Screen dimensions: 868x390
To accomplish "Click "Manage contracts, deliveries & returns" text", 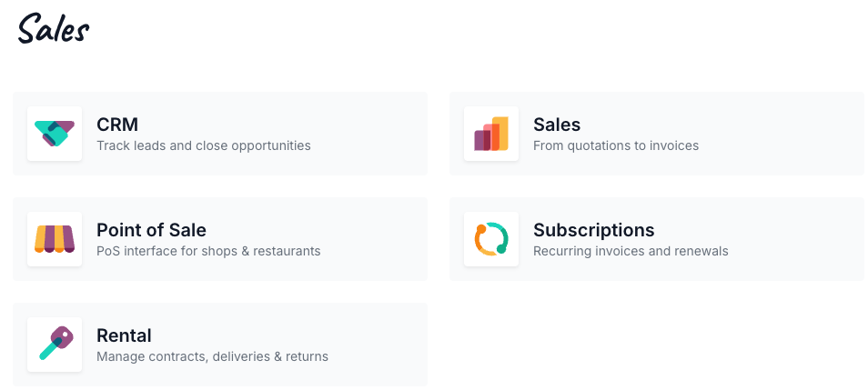I will [213, 356].
